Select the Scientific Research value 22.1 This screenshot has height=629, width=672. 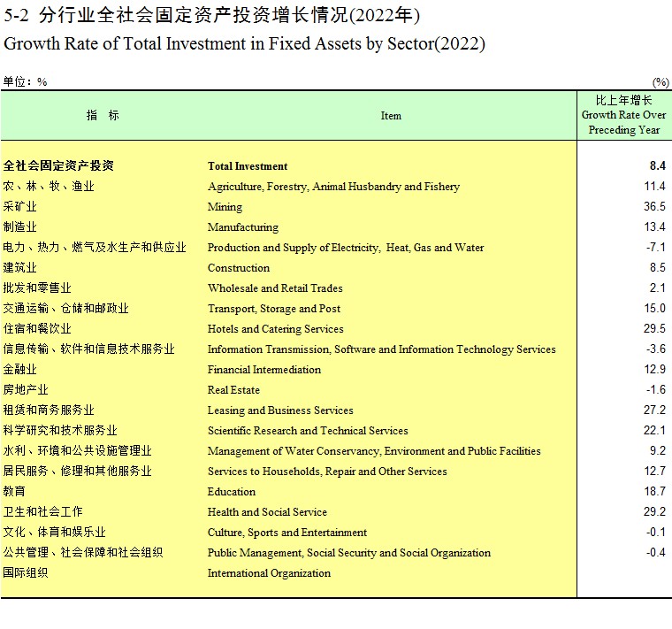click(x=654, y=430)
